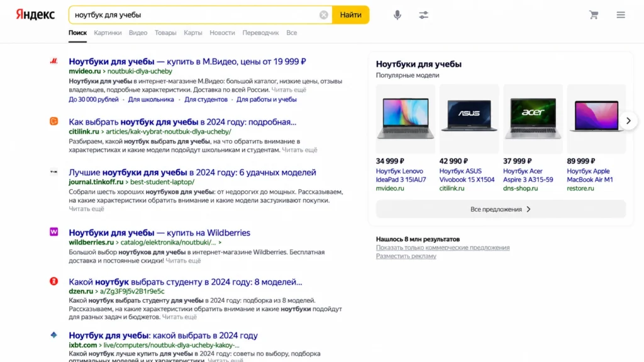
Task: Switch to the Карты tab
Action: click(193, 33)
